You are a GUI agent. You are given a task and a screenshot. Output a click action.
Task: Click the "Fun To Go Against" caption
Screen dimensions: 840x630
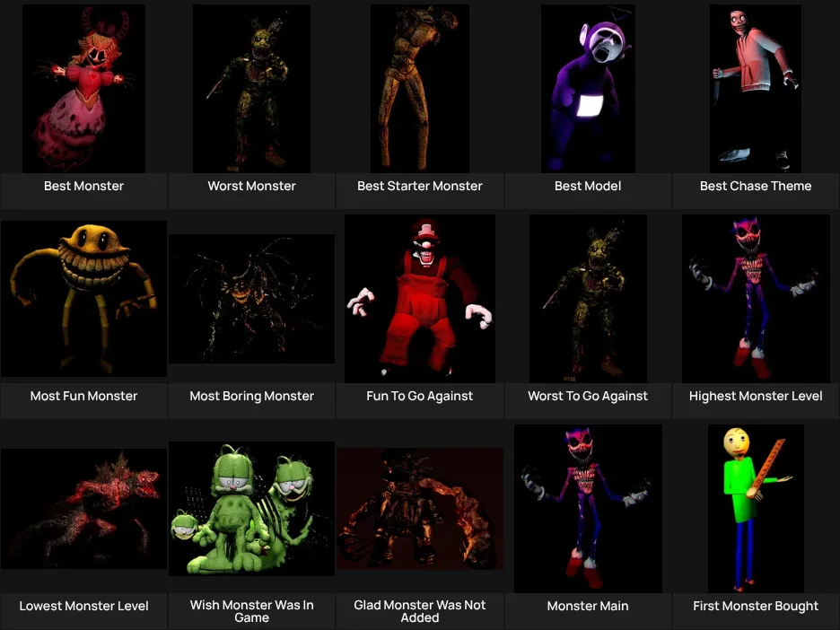(419, 396)
